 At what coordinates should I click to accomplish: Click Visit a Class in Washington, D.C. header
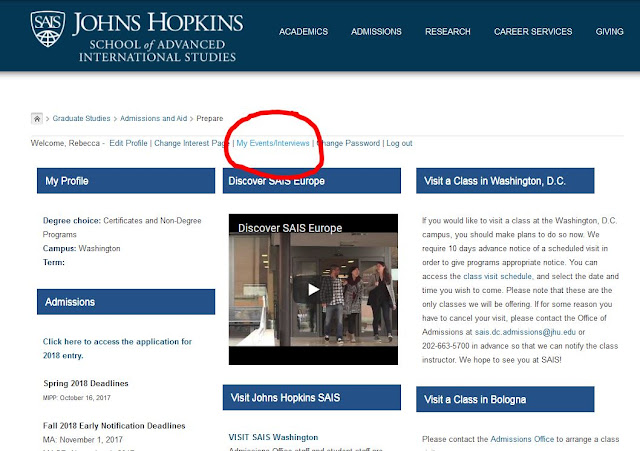tap(505, 181)
